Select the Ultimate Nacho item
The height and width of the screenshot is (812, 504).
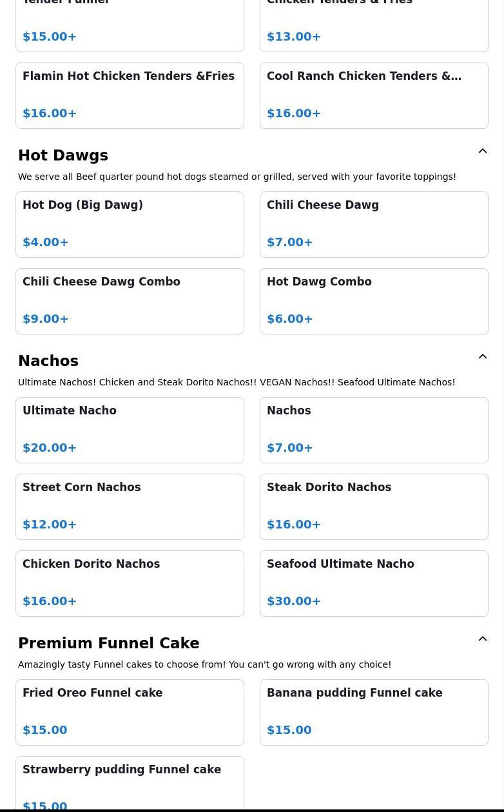click(x=130, y=430)
